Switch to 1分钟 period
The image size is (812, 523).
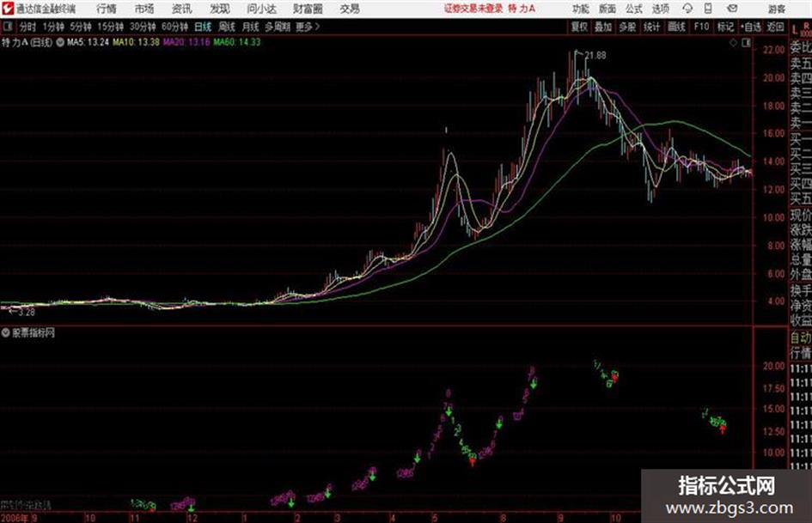point(52,27)
